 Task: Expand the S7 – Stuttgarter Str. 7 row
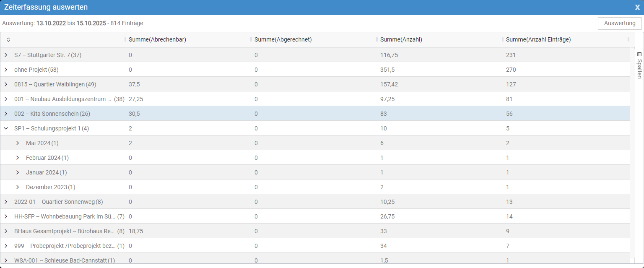coord(6,55)
